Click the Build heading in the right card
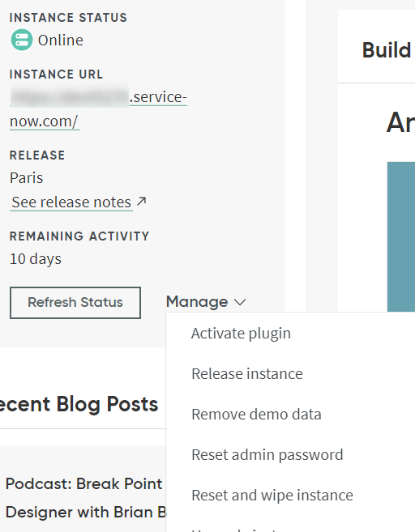The width and height of the screenshot is (415, 532). [387, 50]
